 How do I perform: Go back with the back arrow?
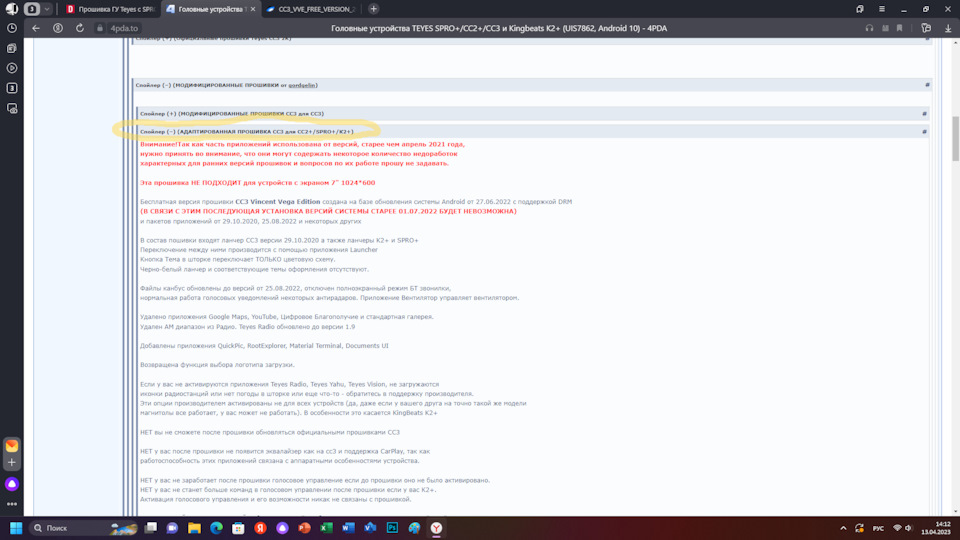[x=36, y=28]
